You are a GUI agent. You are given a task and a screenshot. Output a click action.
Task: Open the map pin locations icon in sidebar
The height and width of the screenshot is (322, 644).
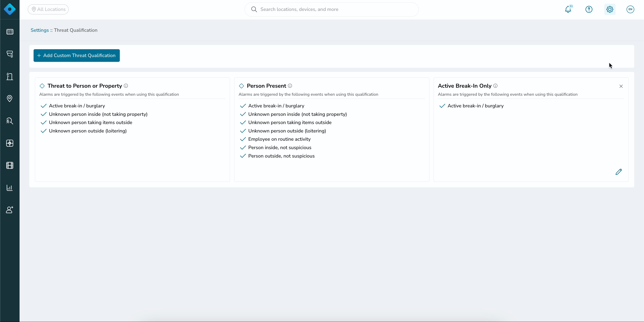tap(10, 99)
